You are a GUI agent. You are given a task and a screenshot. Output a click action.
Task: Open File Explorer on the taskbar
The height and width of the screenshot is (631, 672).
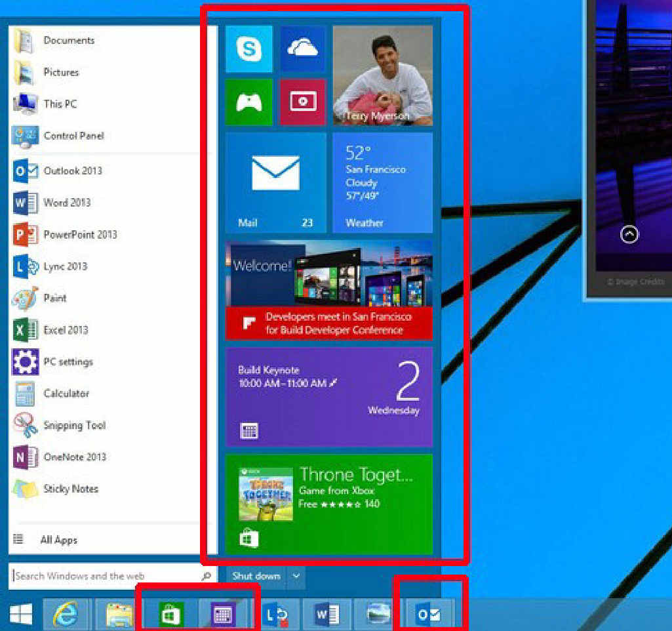click(119, 615)
